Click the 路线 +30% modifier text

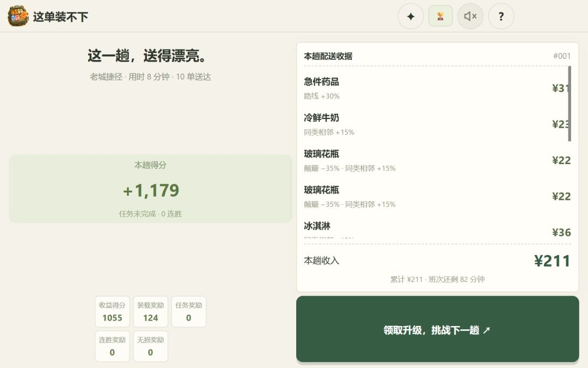pyautogui.click(x=322, y=96)
